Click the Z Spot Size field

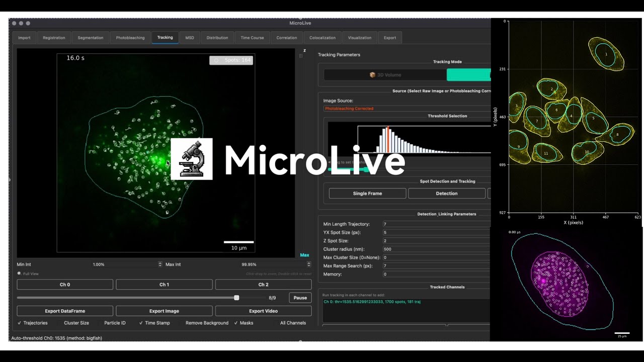click(436, 241)
